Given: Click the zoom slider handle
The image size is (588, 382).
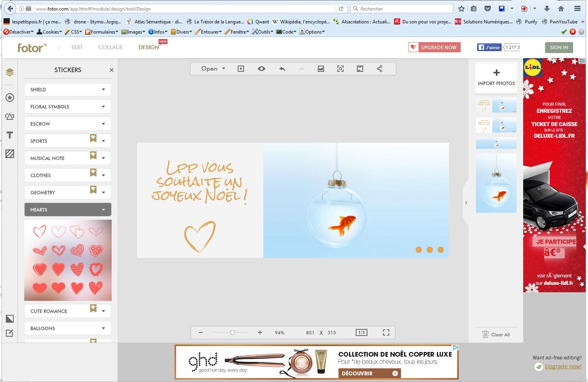Looking at the screenshot, I should point(232,332).
